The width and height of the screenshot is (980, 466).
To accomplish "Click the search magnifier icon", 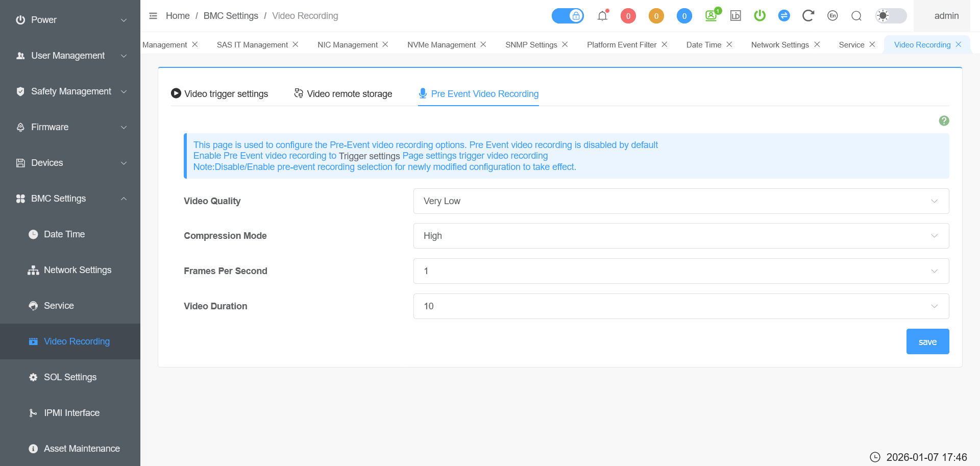I will pyautogui.click(x=856, y=16).
